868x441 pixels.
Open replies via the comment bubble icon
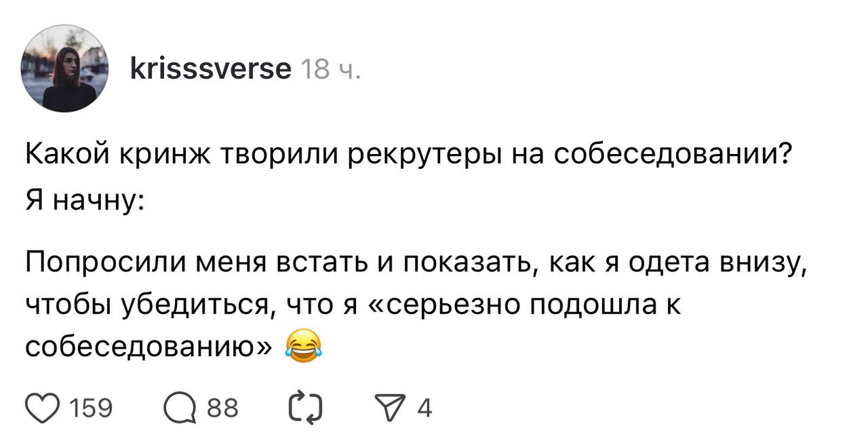(179, 408)
